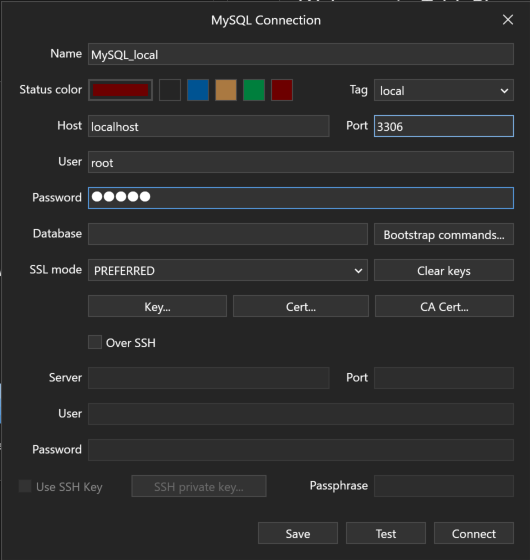Image resolution: width=530 pixels, height=560 pixels.
Task: Enable the Over SSH checkbox
Action: click(x=95, y=342)
